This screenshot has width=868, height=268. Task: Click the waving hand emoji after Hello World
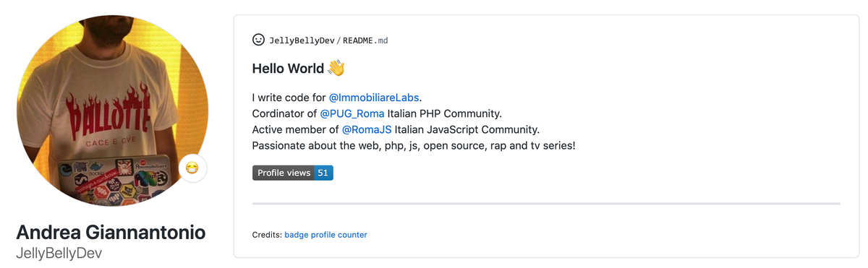(x=336, y=69)
